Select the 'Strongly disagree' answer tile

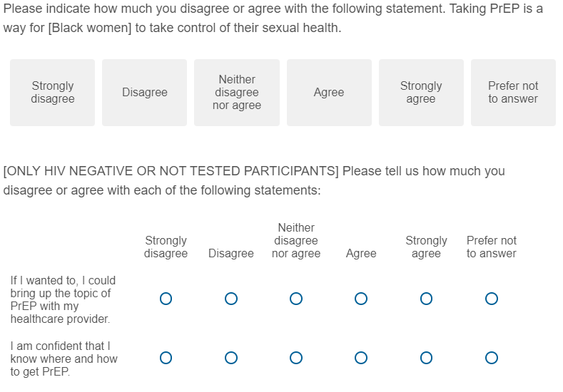coord(52,93)
